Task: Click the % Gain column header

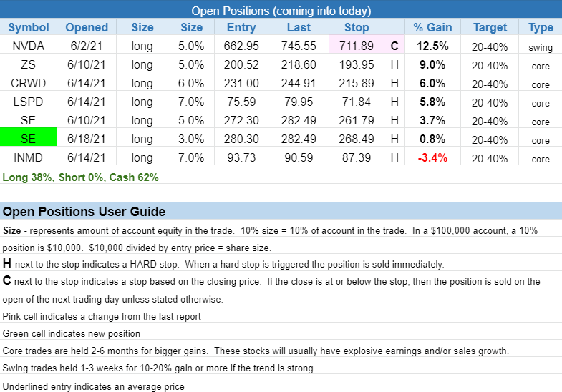Action: tap(432, 27)
